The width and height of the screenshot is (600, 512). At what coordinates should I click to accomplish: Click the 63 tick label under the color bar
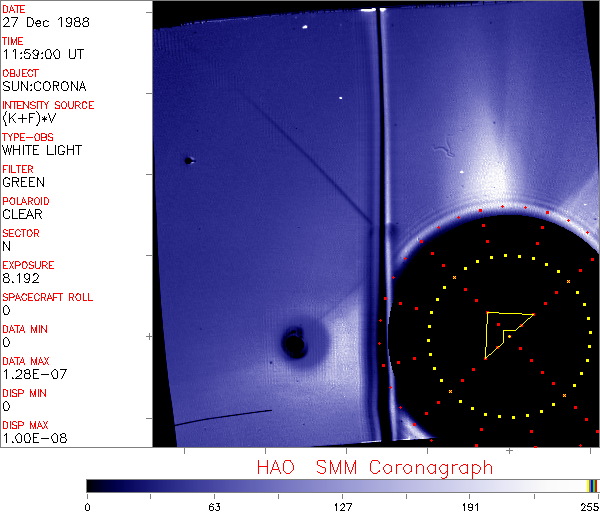[x=213, y=506]
